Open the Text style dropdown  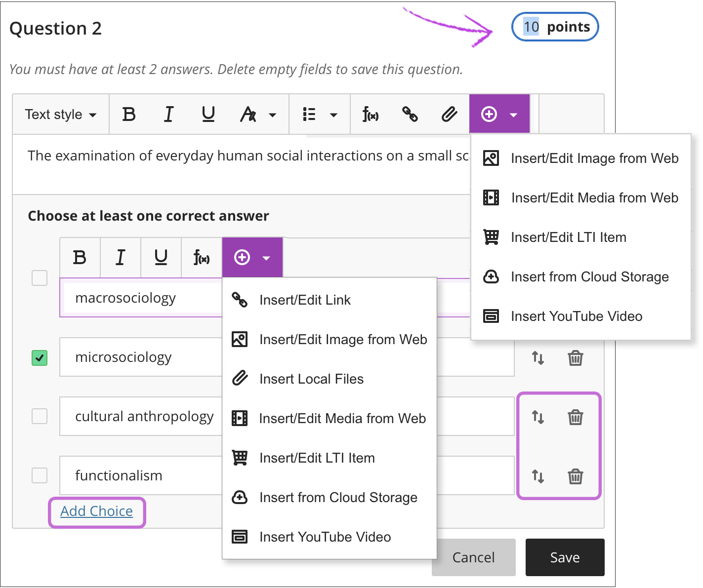[60, 115]
